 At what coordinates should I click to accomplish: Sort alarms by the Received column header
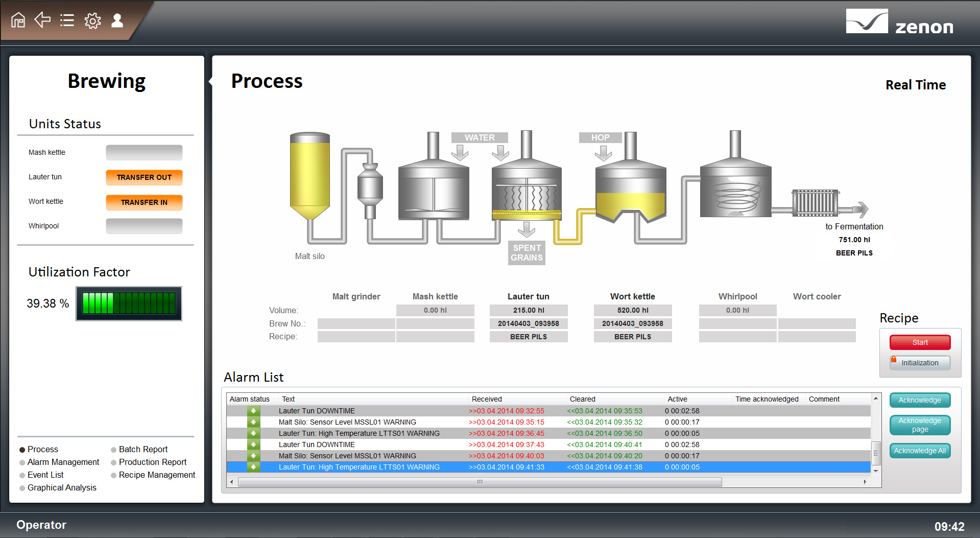tap(487, 399)
